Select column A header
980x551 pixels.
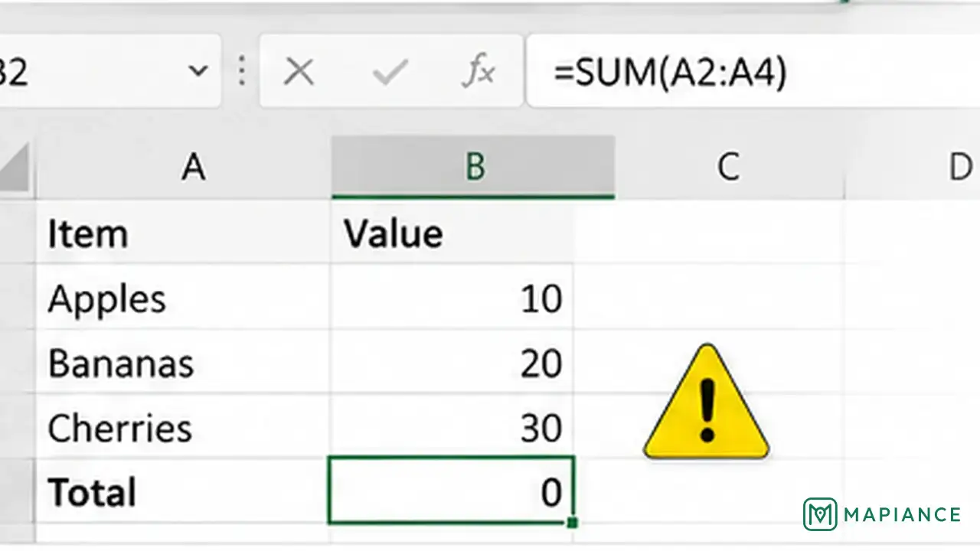(184, 167)
